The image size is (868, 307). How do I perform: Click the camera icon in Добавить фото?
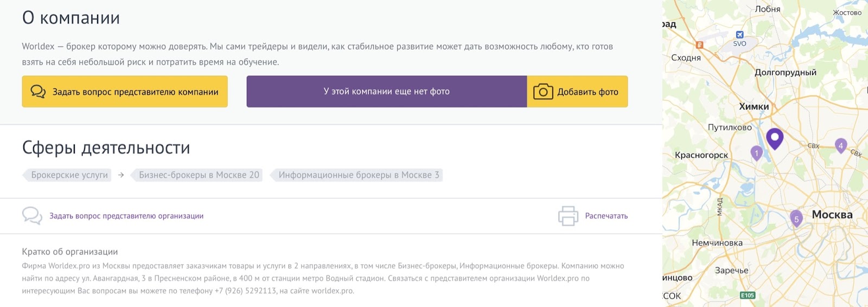(x=543, y=92)
